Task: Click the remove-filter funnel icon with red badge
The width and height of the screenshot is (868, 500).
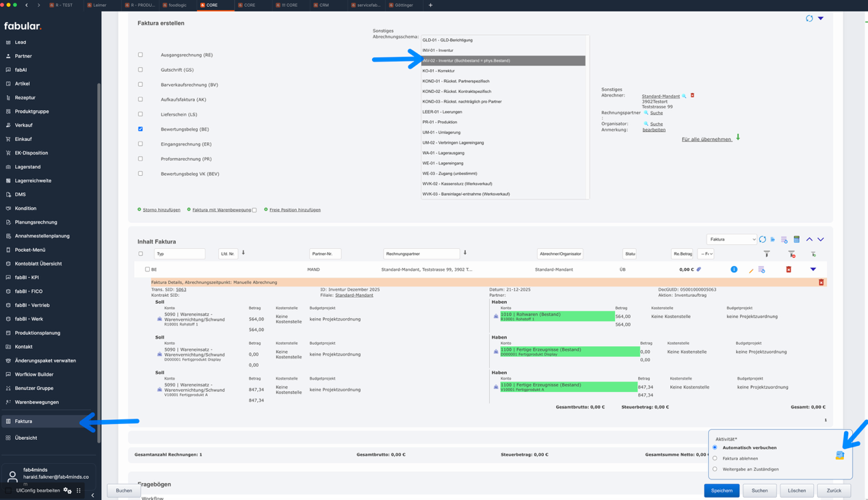Action: (791, 254)
